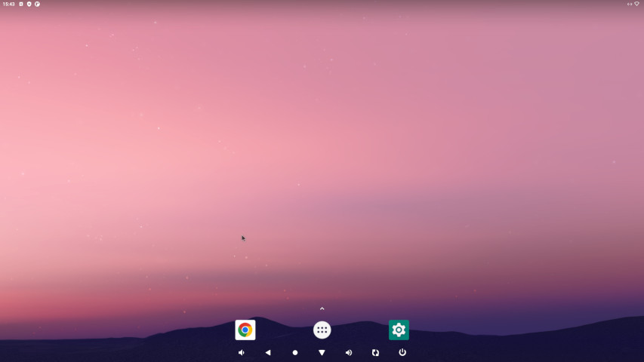644x362 pixels.
Task: Tap the Home circle navigation button
Action: 295,352
